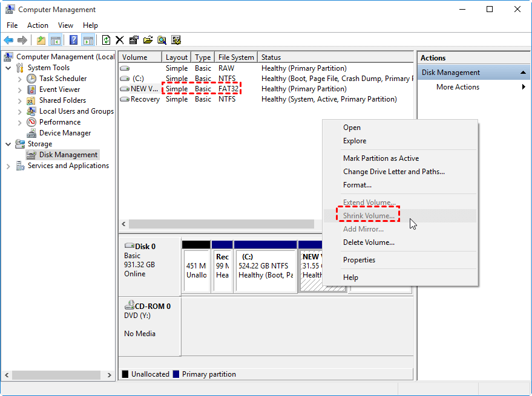Open the File menu
This screenshot has width=532, height=396.
12,25
